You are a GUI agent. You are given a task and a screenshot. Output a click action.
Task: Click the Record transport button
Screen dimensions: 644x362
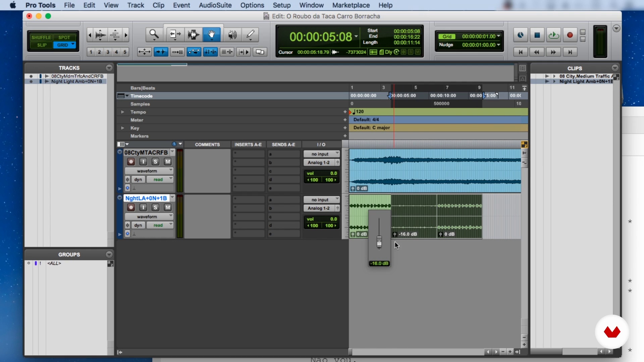pos(570,35)
